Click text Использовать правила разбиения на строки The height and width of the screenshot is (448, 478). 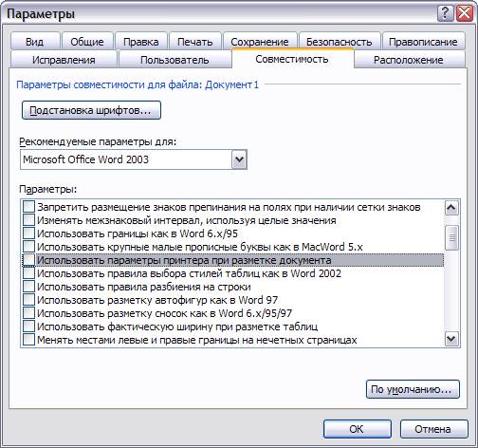pyautogui.click(x=144, y=287)
